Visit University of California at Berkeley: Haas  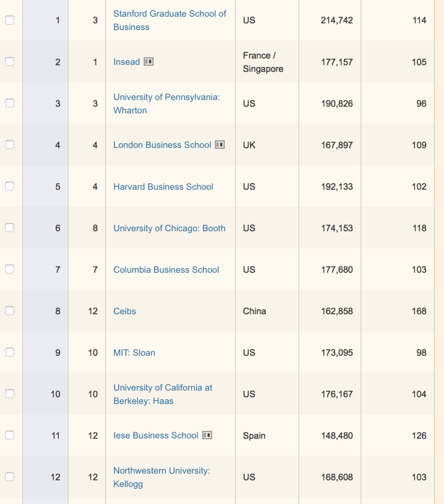pos(162,394)
